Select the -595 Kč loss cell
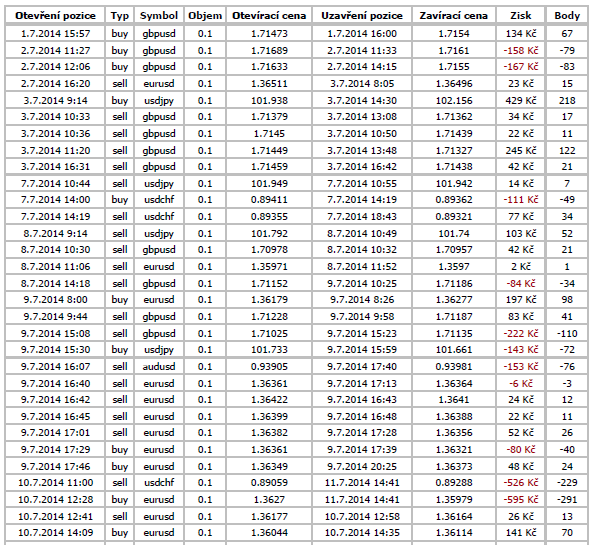The width and height of the screenshot is (594, 545). coord(521,500)
